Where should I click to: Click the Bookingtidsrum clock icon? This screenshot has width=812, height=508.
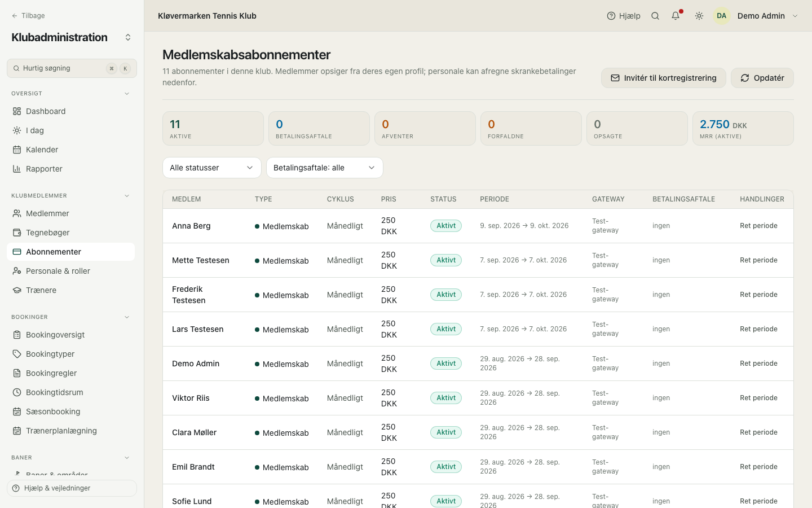pos(17,392)
